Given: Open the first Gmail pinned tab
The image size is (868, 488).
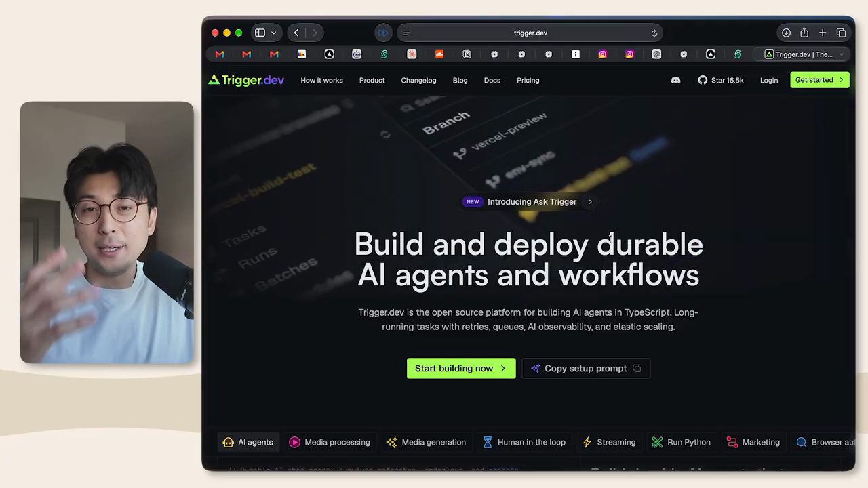Looking at the screenshot, I should pos(220,54).
